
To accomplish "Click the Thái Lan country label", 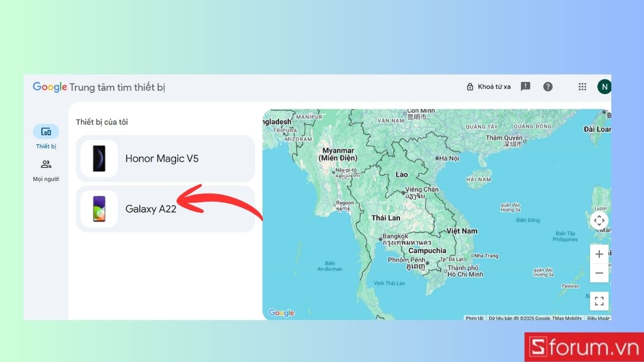I will point(386,218).
